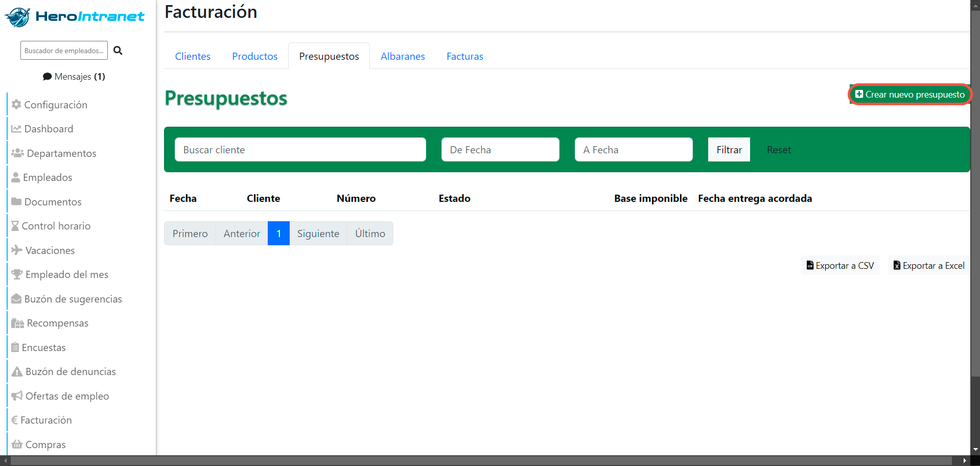Screen dimensions: 980x466
Task: Click the employee search magnifier icon
Action: click(118, 51)
